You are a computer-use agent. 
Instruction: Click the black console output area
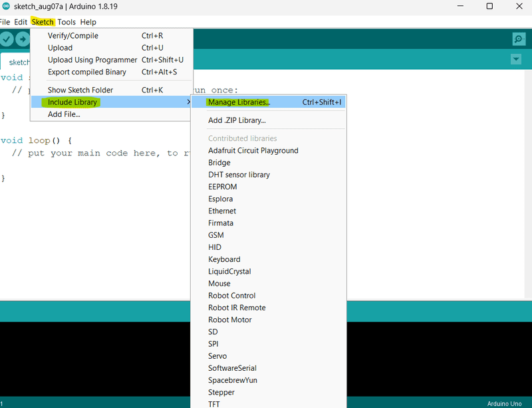95,359
